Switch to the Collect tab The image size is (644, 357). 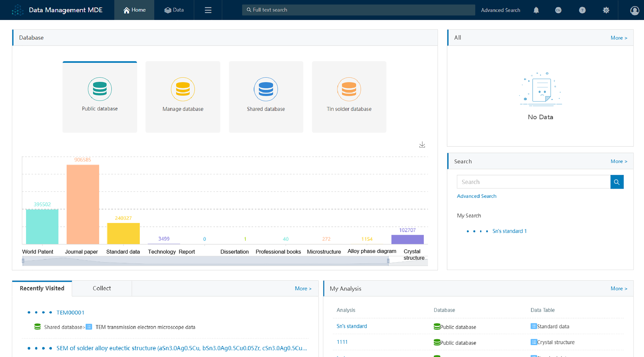pyautogui.click(x=101, y=288)
